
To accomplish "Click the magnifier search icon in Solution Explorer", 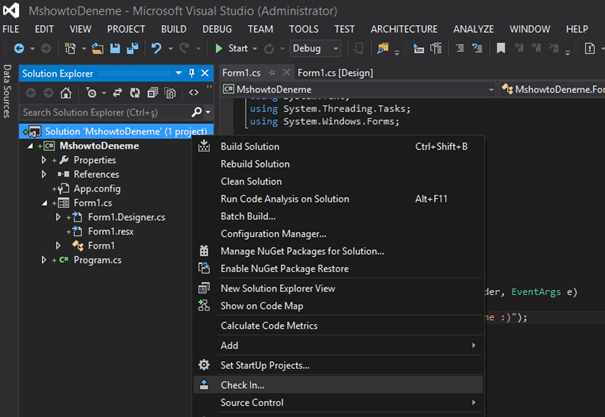I will click(197, 112).
